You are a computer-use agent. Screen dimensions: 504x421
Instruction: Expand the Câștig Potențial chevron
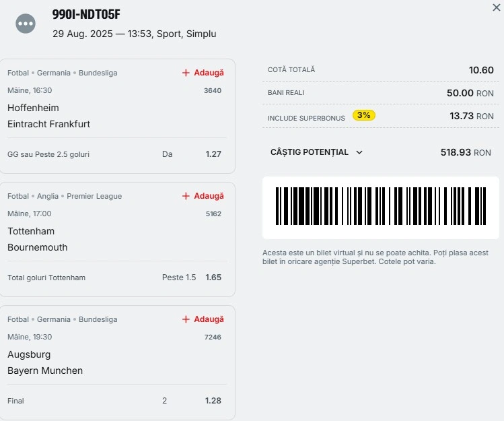pos(359,152)
